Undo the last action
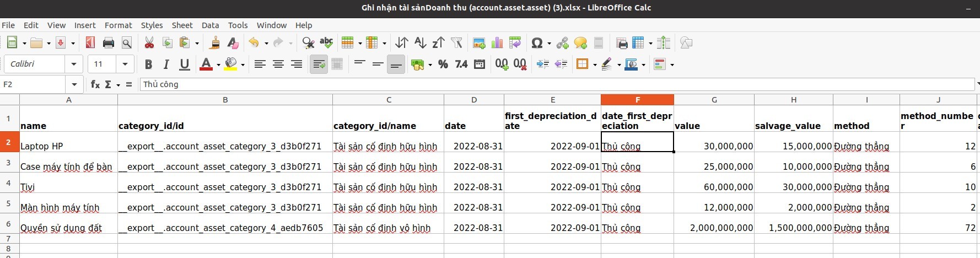Image resolution: width=980 pixels, height=258 pixels. click(254, 43)
